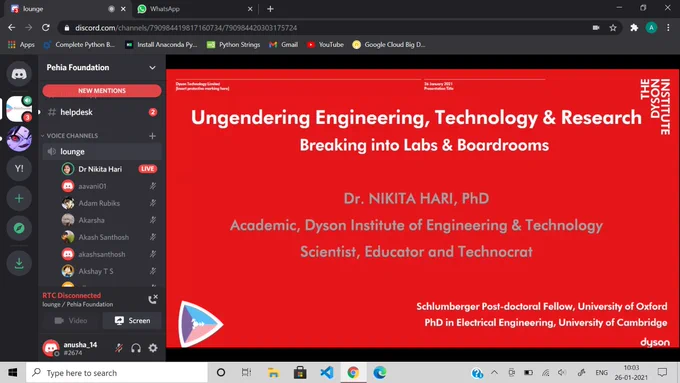Click taskbar search box
Image resolution: width=680 pixels, height=383 pixels.
117,373
